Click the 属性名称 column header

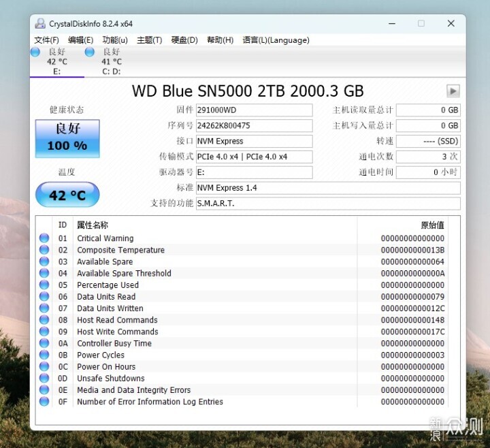point(93,225)
